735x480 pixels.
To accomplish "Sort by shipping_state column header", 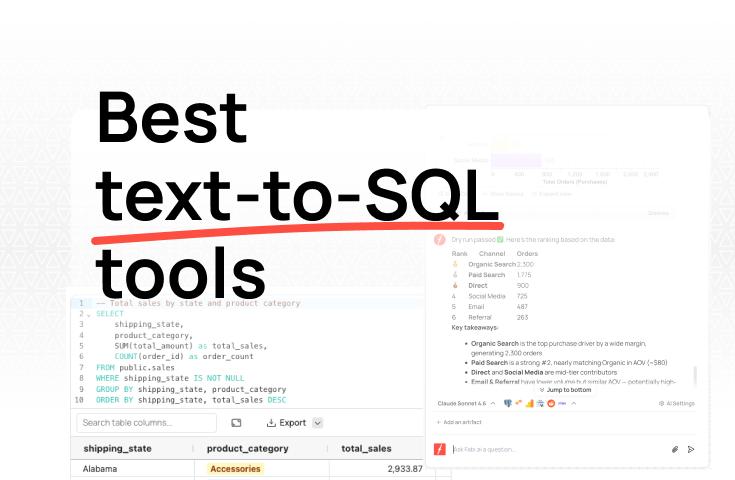I will pos(117,449).
